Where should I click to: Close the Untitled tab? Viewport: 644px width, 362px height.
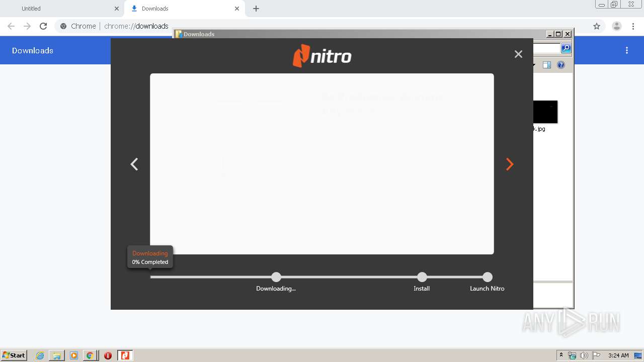point(117,9)
